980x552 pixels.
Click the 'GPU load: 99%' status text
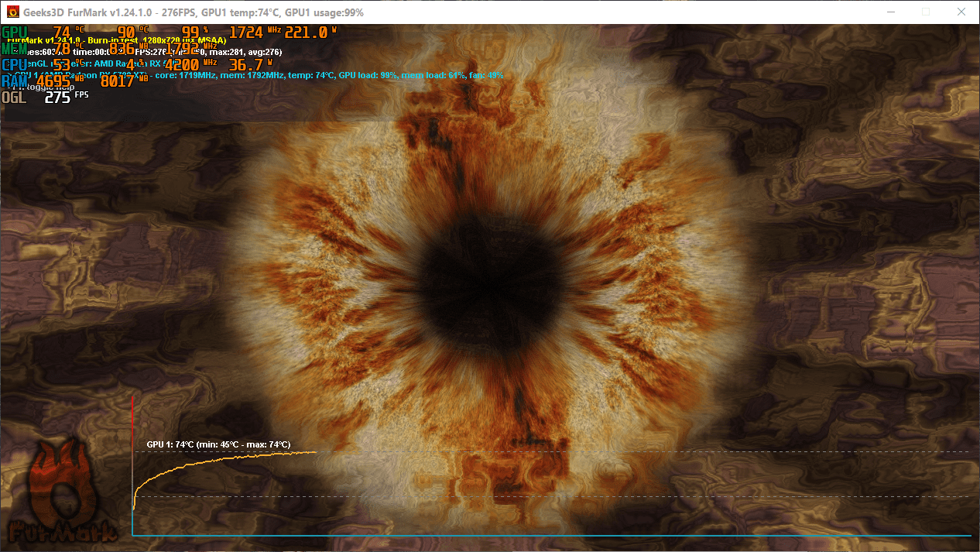point(368,76)
